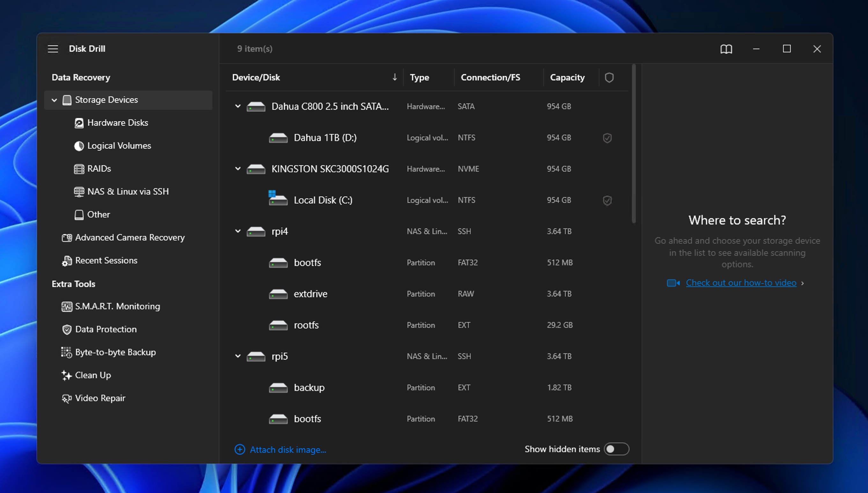
Task: Open NAS & Linux via SSH
Action: pos(127,192)
